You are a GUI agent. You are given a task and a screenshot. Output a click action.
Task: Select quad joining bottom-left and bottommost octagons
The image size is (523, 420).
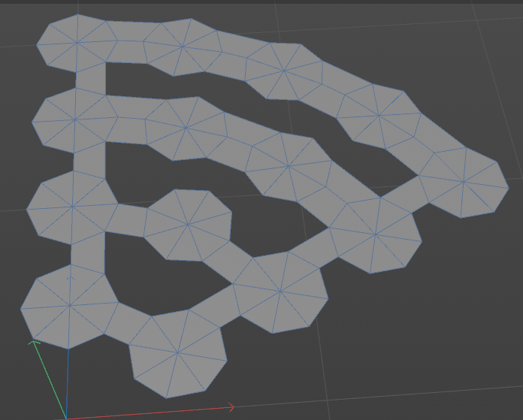[128, 324]
